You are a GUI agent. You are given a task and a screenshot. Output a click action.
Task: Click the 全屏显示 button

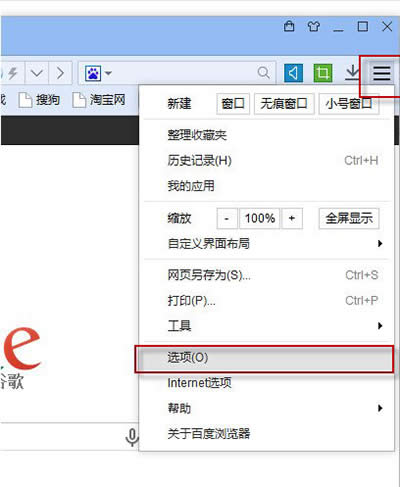349,218
